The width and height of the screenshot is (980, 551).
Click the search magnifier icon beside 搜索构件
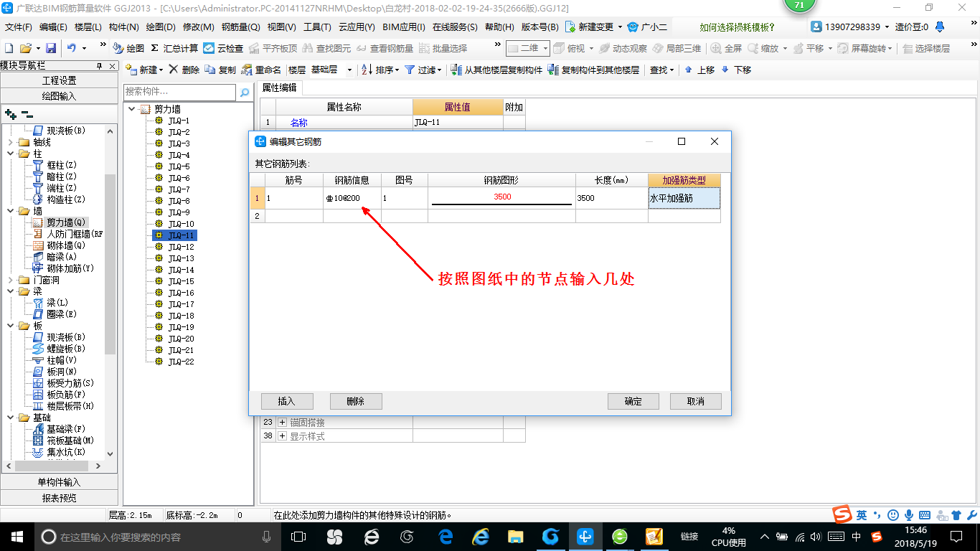[x=245, y=92]
